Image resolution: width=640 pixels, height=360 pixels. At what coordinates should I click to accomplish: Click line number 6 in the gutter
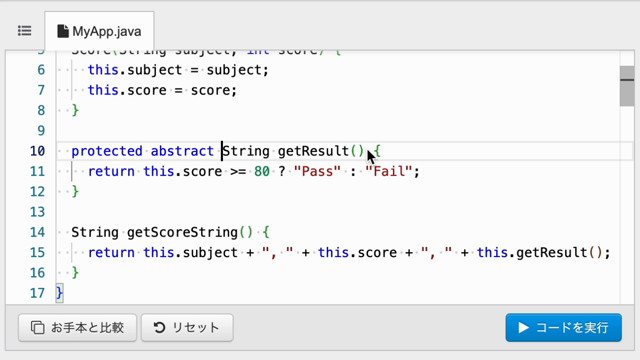(x=41, y=70)
